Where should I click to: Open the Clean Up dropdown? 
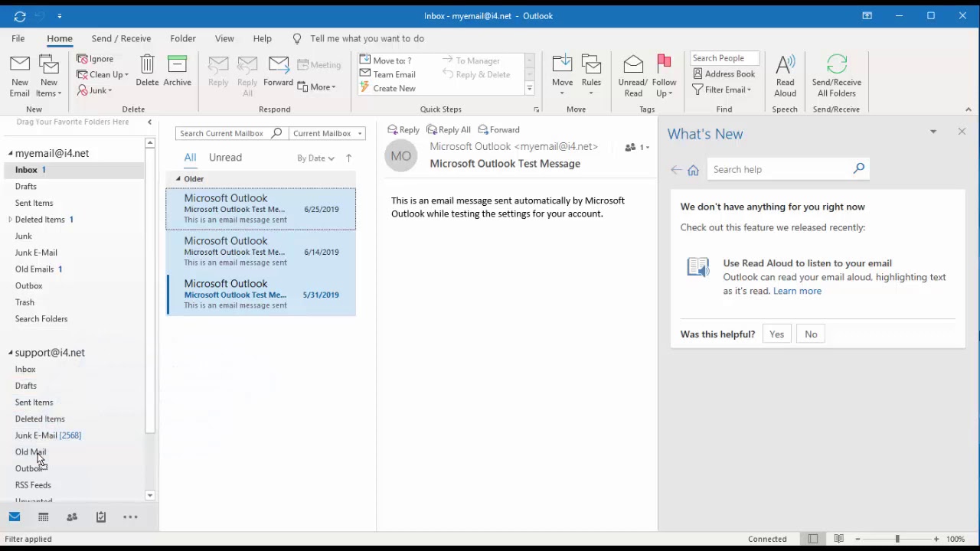tap(103, 74)
